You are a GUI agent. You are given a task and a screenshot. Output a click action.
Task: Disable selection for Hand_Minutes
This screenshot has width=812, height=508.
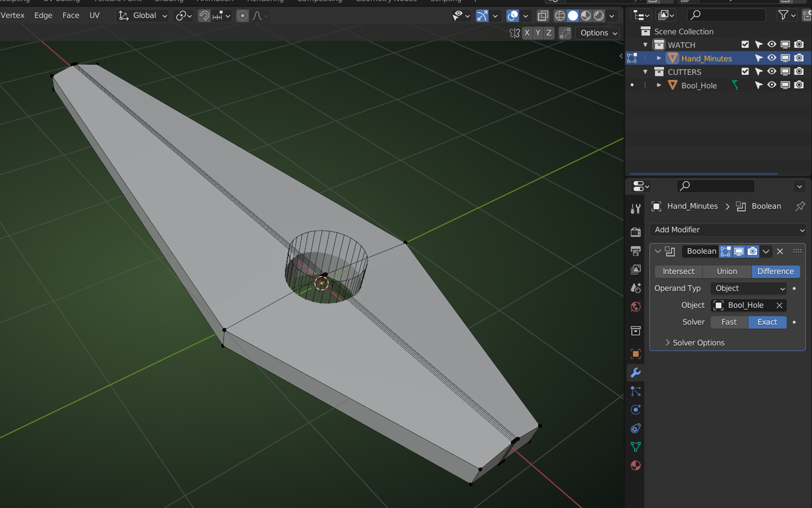click(x=759, y=58)
